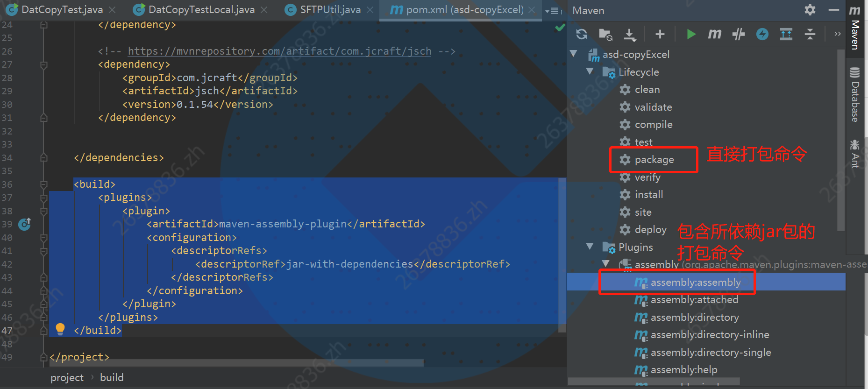Fold the plugins element at line 37

pos(44,198)
